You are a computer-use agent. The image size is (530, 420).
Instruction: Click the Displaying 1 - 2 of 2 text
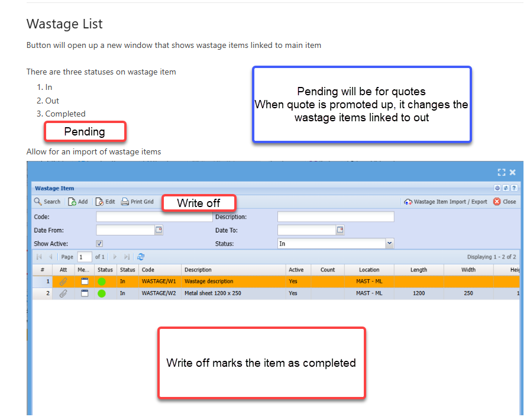pos(492,257)
